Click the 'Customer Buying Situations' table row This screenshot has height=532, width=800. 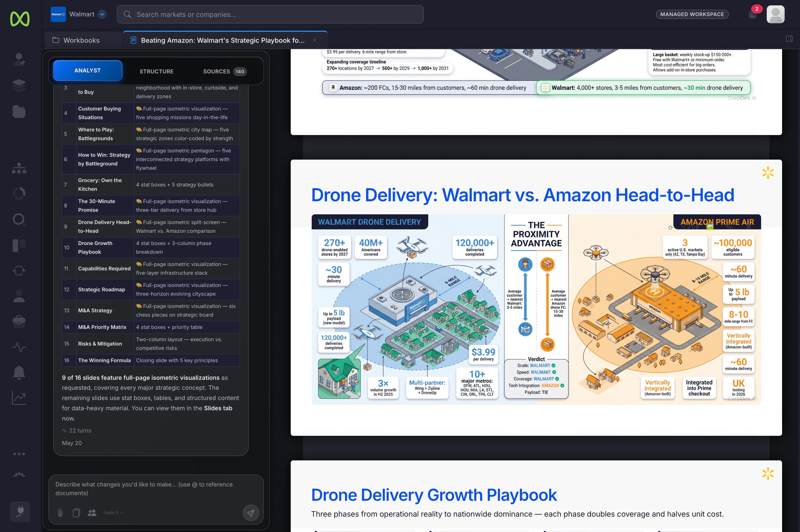(151, 113)
